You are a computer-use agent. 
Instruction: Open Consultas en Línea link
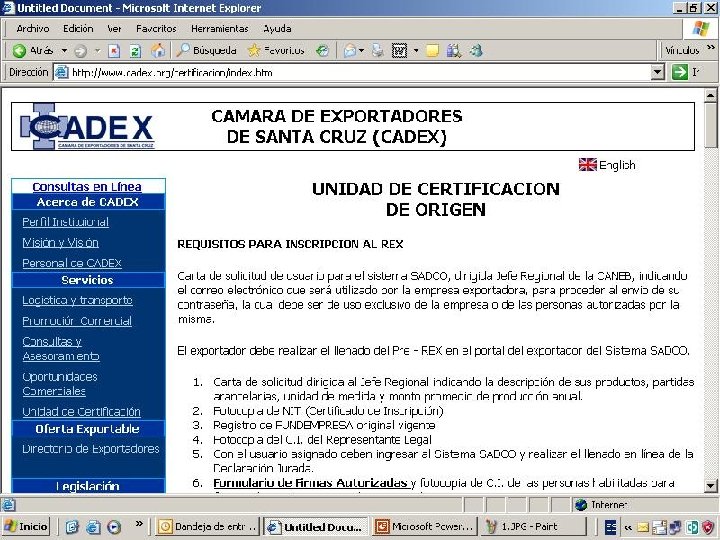pos(87,186)
